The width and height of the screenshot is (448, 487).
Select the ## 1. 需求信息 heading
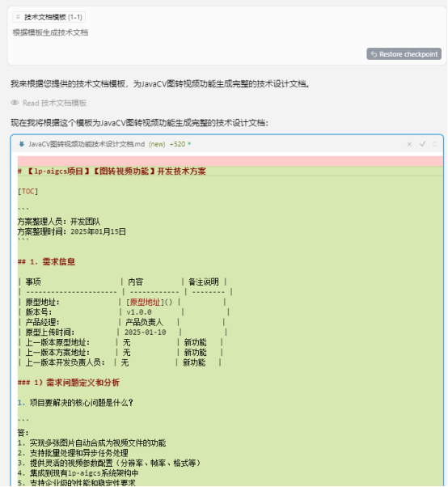point(47,262)
